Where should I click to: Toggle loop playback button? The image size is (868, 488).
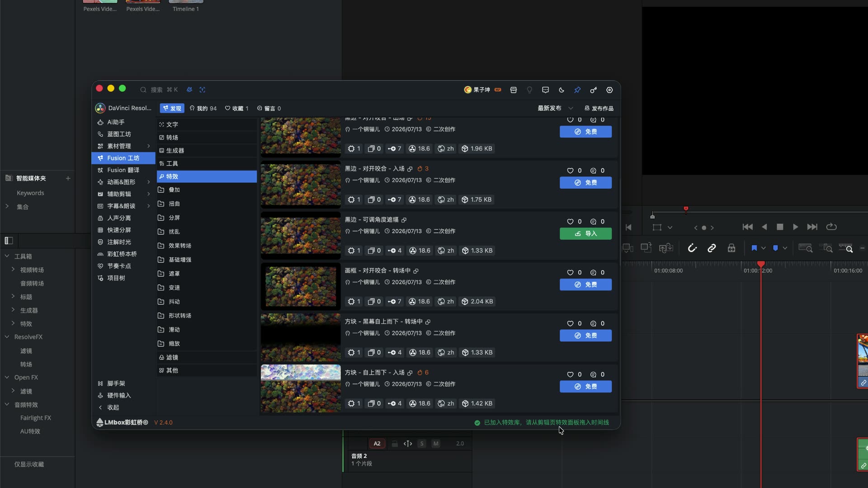click(x=831, y=227)
